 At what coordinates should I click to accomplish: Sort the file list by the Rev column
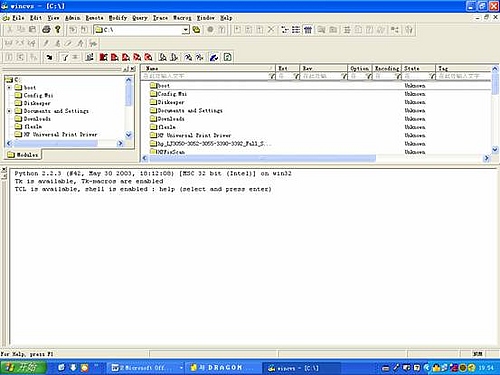pyautogui.click(x=324, y=68)
